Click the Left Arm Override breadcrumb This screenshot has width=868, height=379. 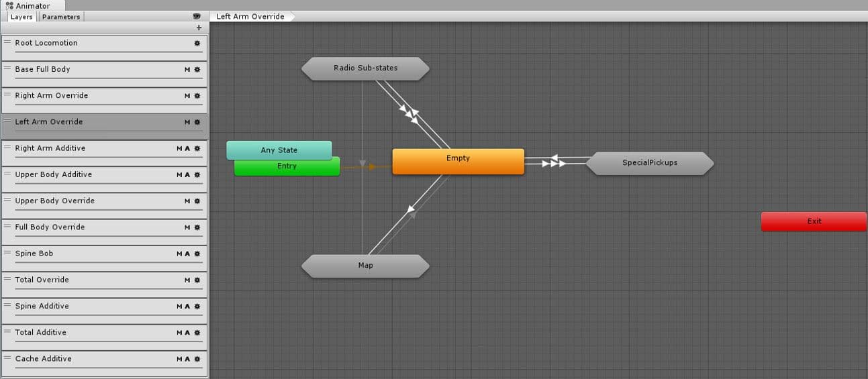click(250, 17)
